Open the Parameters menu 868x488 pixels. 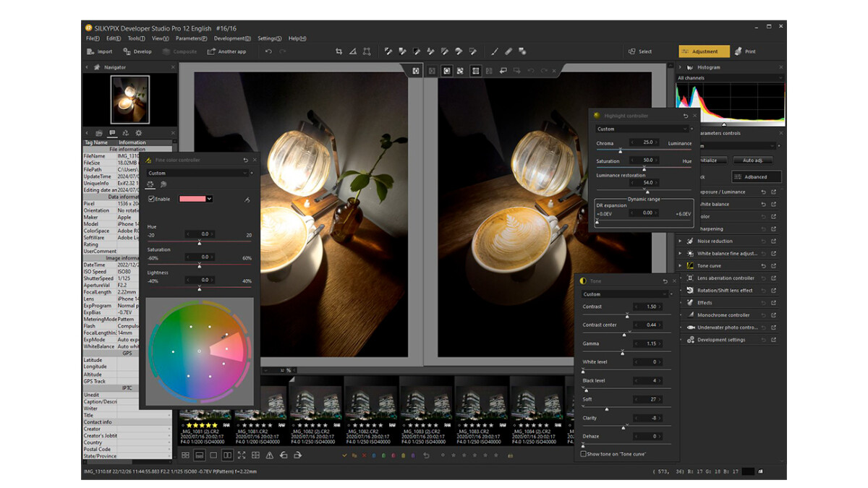191,38
